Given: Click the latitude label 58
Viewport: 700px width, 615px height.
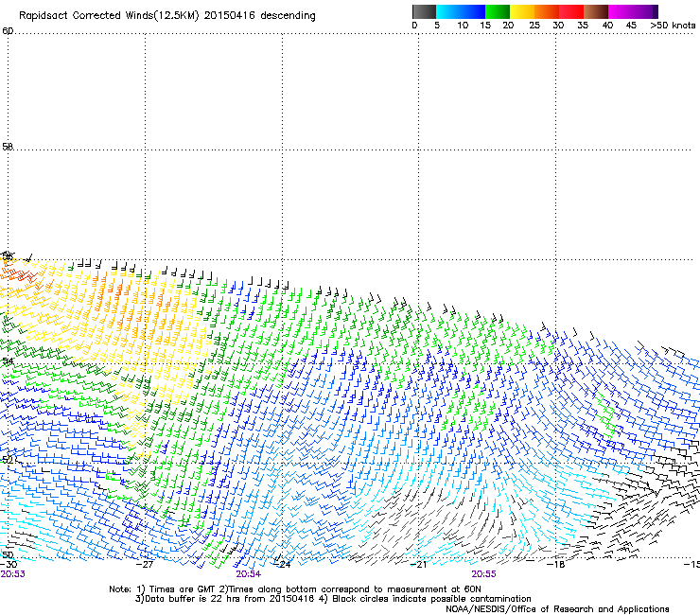Looking at the screenshot, I should coord(8,147).
